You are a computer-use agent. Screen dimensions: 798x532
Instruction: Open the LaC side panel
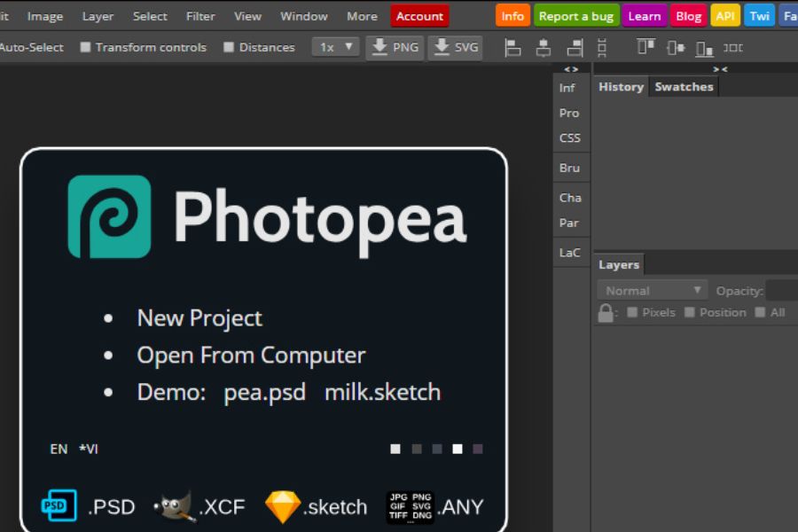click(569, 253)
